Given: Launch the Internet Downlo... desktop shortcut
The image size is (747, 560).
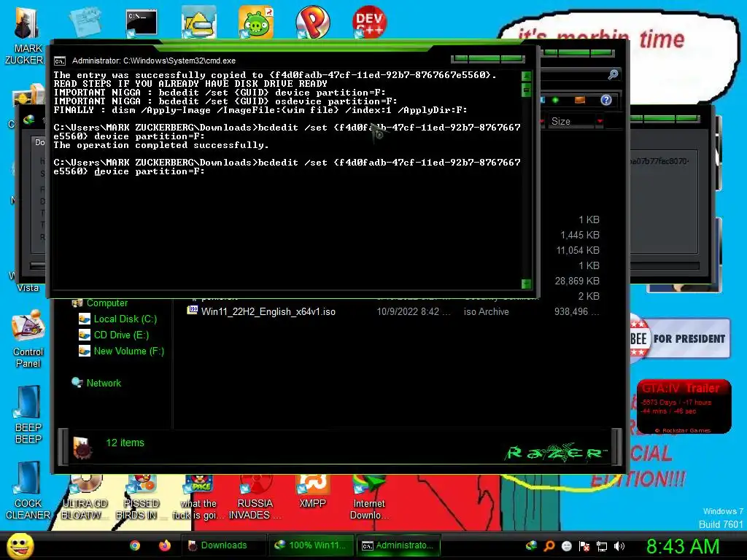Looking at the screenshot, I should (369, 497).
